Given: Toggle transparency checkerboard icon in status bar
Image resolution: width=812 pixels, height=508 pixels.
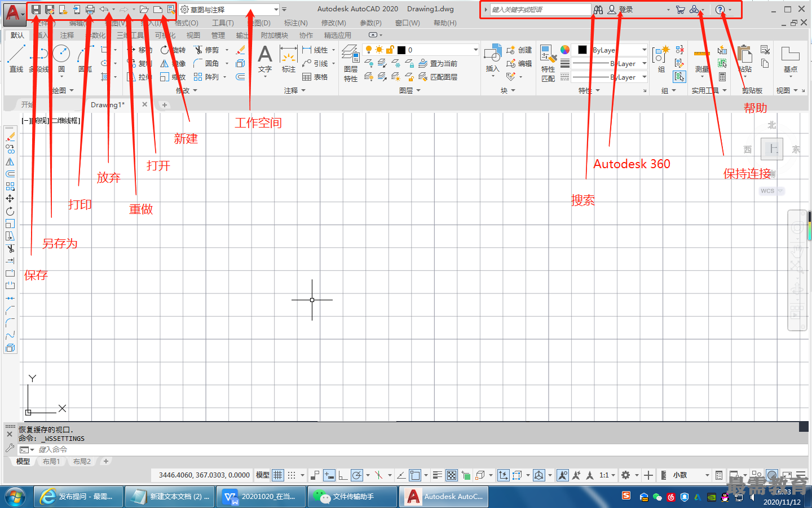Looking at the screenshot, I should [x=452, y=475].
